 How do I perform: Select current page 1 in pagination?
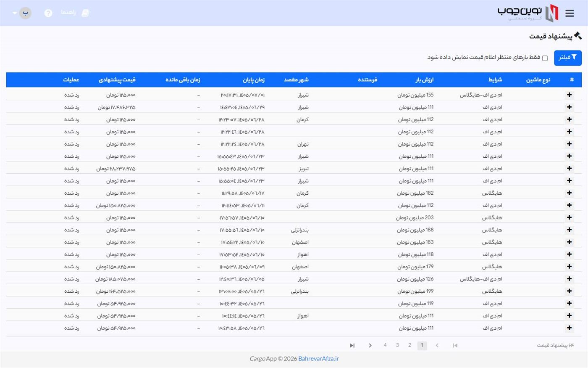422,346
